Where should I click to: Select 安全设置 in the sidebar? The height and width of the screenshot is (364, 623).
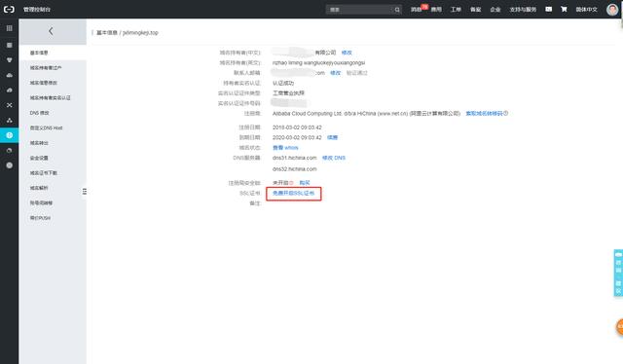click(39, 158)
